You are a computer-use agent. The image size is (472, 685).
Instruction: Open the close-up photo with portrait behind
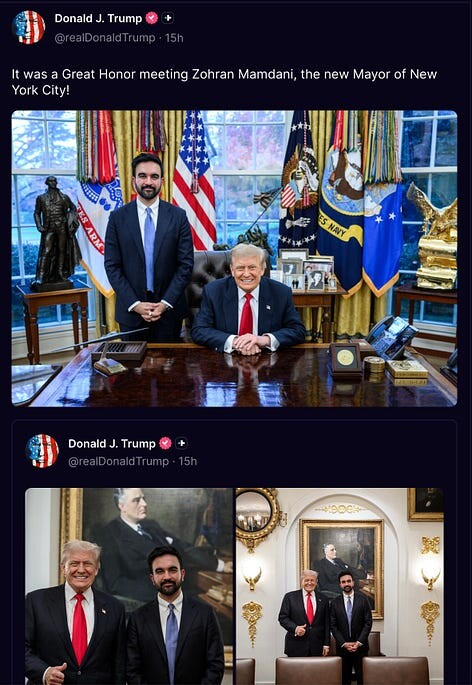click(129, 586)
